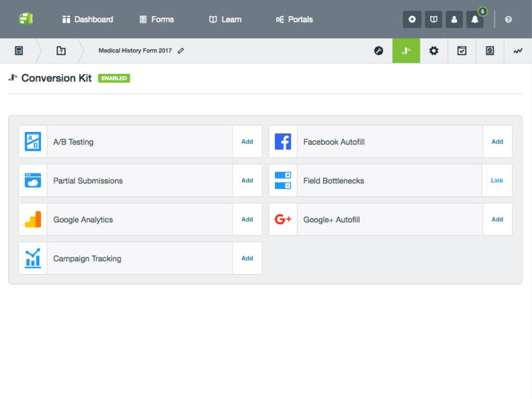Click Link for Field Bottlenecks
This screenshot has height=399, width=532.
tap(497, 181)
